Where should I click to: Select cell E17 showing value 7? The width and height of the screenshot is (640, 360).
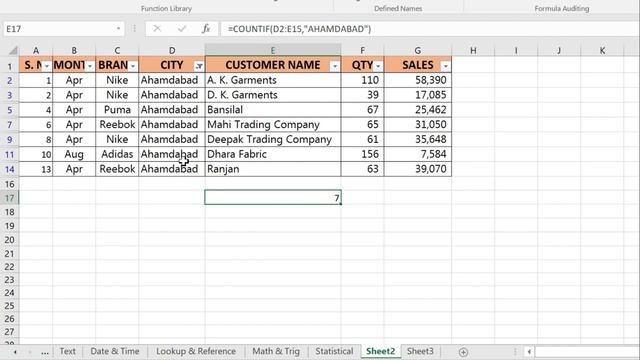tap(273, 198)
